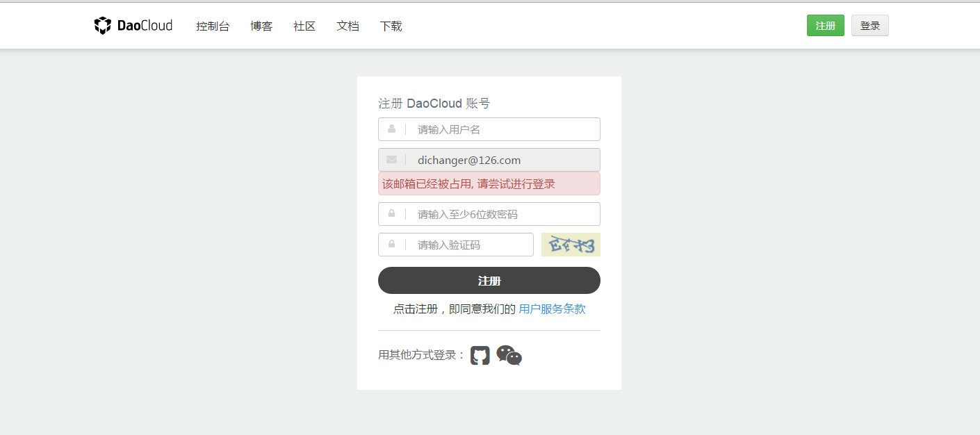The image size is (980, 435).
Task: Submit the form with dark 注册 button
Action: [x=489, y=281]
